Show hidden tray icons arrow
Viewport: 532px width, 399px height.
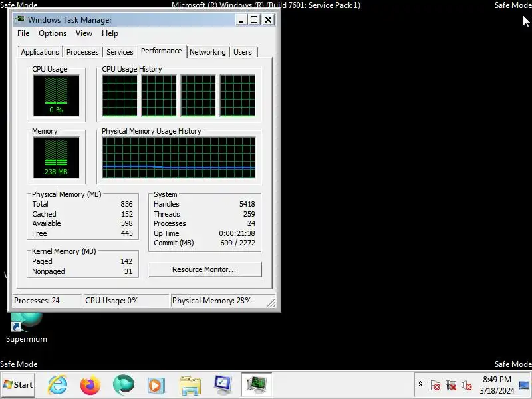[x=420, y=384]
